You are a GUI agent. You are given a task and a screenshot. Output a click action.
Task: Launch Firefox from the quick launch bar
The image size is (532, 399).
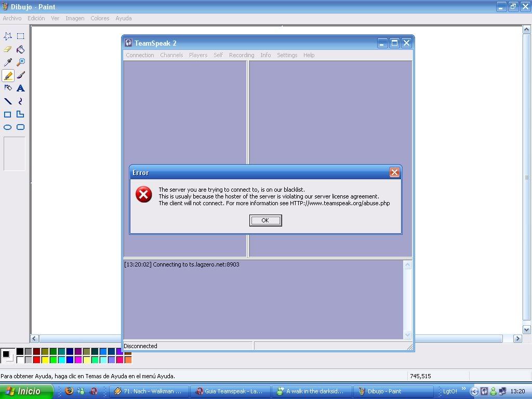(69, 391)
